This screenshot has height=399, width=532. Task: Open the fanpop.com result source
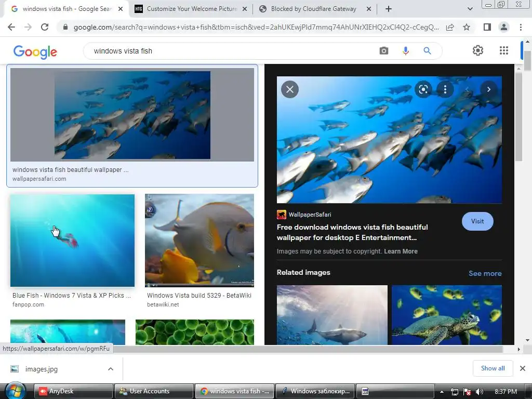28,304
